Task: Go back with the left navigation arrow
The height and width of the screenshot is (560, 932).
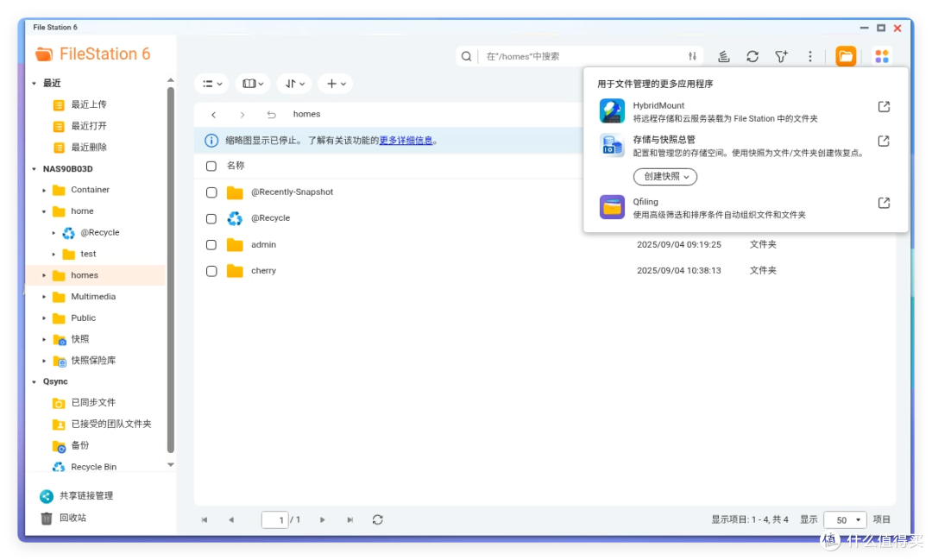Action: point(213,115)
